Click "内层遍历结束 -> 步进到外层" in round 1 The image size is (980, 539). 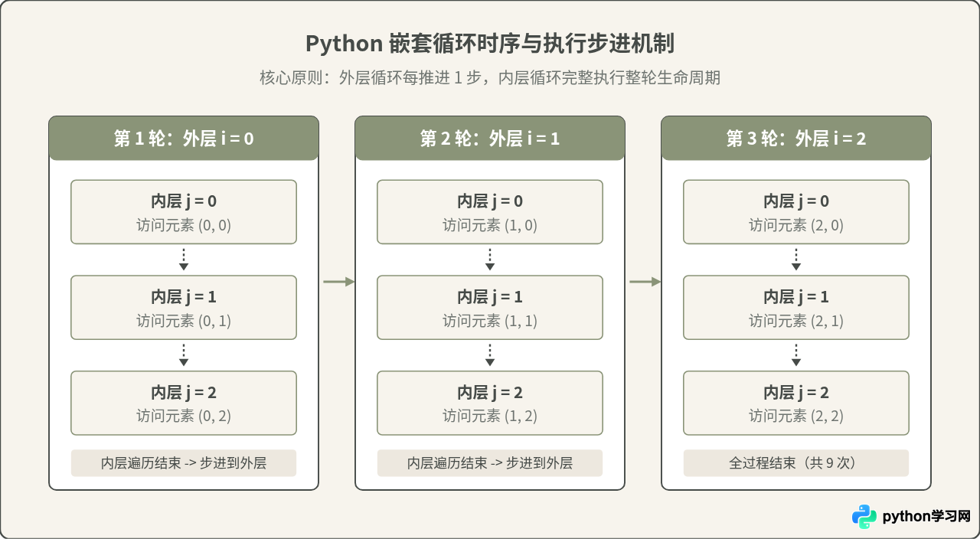coord(184,463)
